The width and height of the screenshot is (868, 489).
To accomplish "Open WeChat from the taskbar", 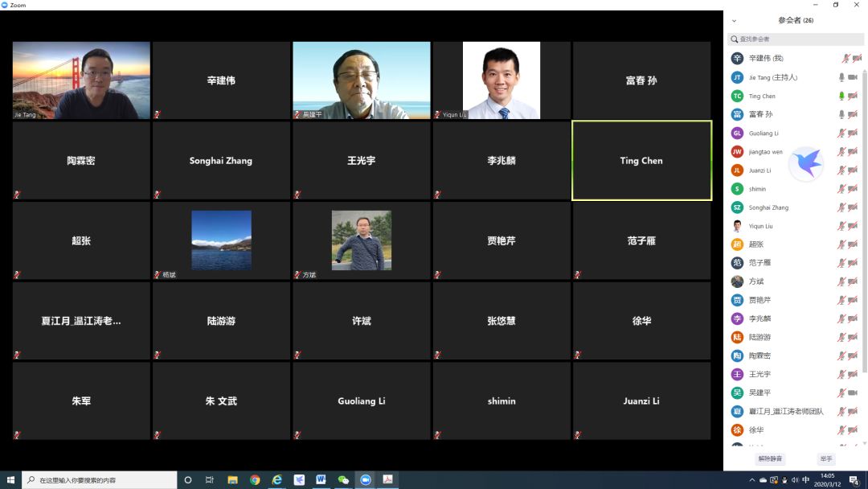I will [343, 480].
